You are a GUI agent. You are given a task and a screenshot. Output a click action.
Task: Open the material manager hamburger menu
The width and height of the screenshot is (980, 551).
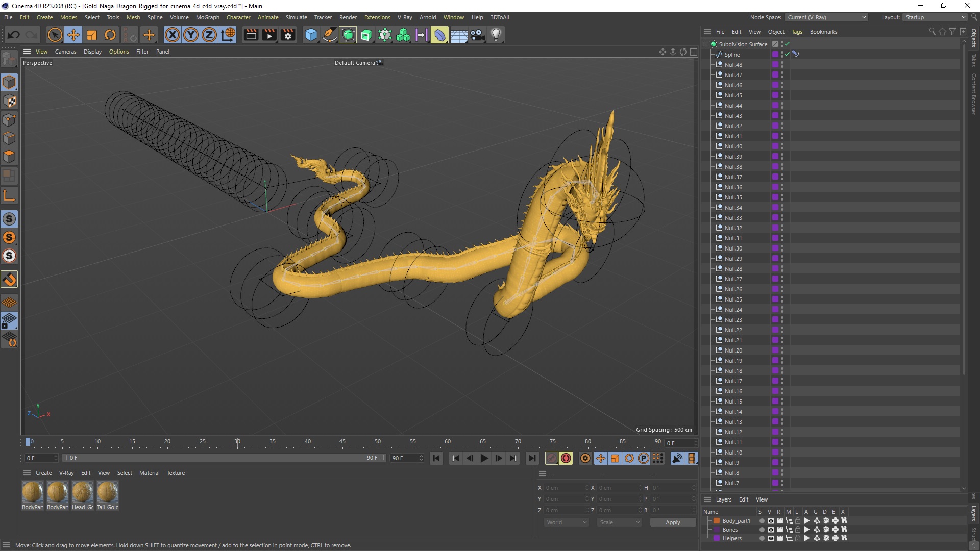pyautogui.click(x=27, y=473)
